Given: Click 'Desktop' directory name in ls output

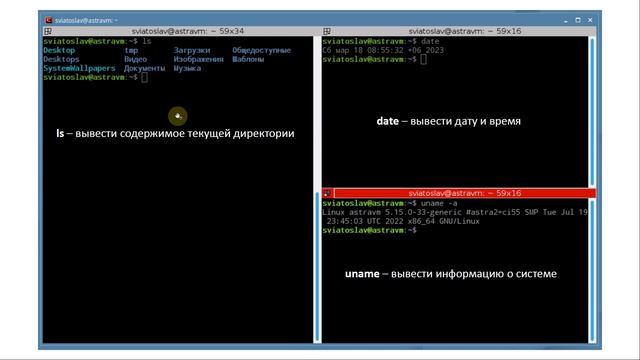Looking at the screenshot, I should (59, 50).
